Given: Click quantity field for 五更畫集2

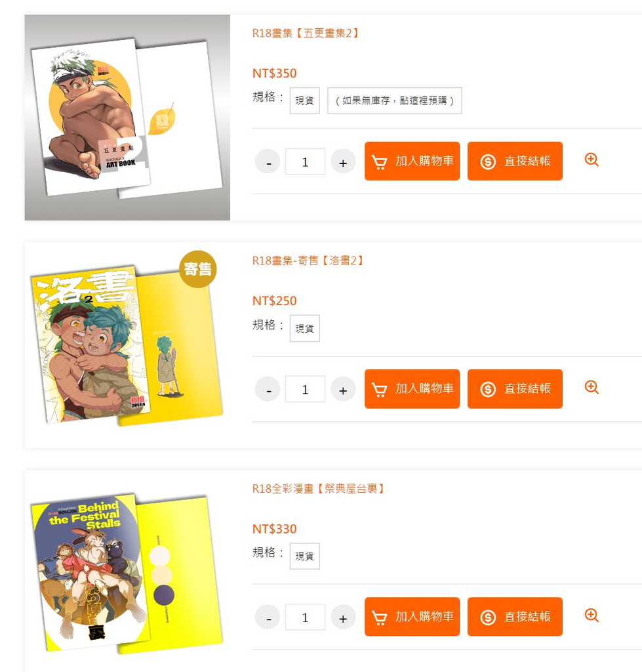Looking at the screenshot, I should point(305,161).
